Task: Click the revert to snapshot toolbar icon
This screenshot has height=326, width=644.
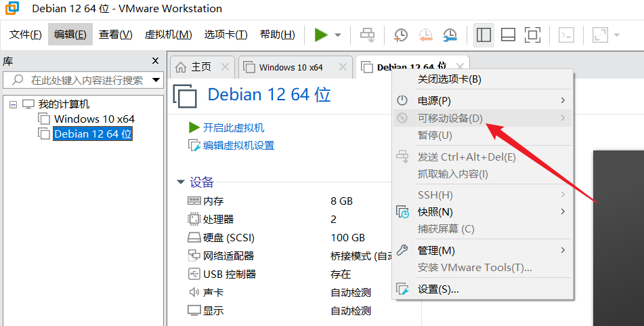Action: click(425, 35)
